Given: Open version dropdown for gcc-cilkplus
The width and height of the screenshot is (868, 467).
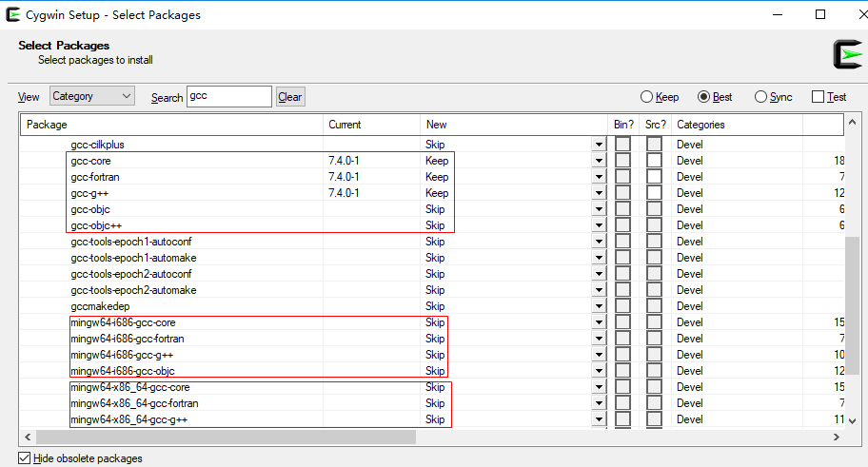Looking at the screenshot, I should [x=599, y=145].
